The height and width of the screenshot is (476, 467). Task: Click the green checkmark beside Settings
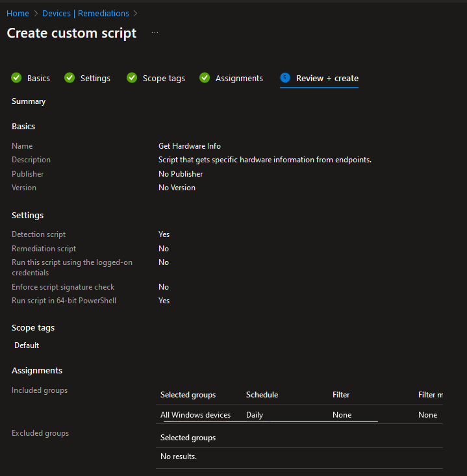[69, 78]
